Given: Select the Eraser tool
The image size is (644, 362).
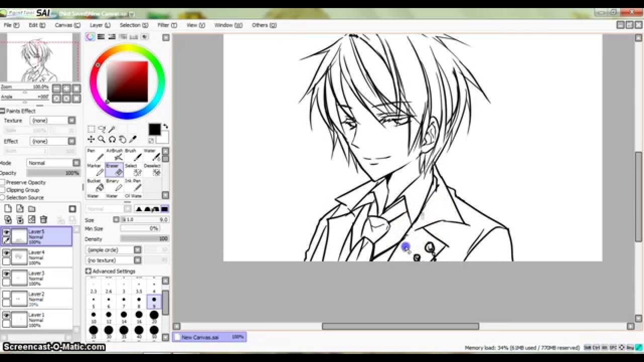Looking at the screenshot, I should tap(114, 170).
